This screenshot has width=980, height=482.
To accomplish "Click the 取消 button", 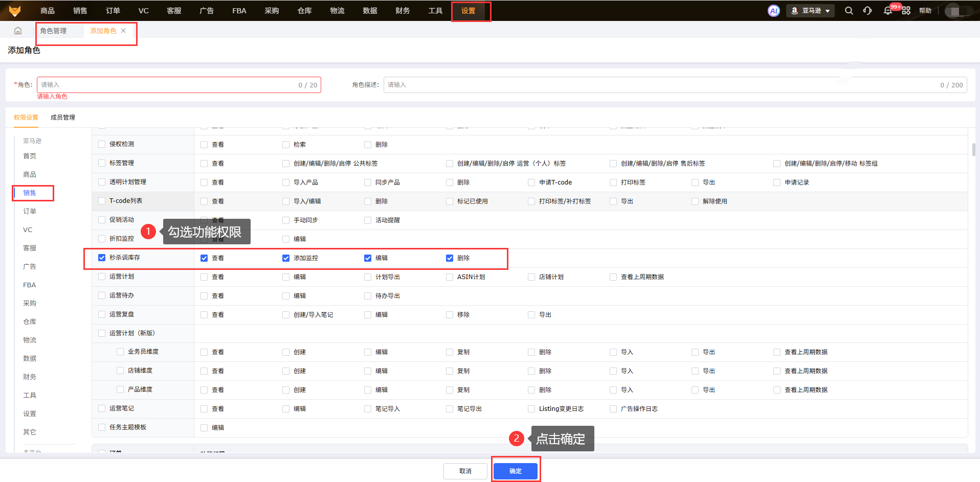I will tap(465, 471).
